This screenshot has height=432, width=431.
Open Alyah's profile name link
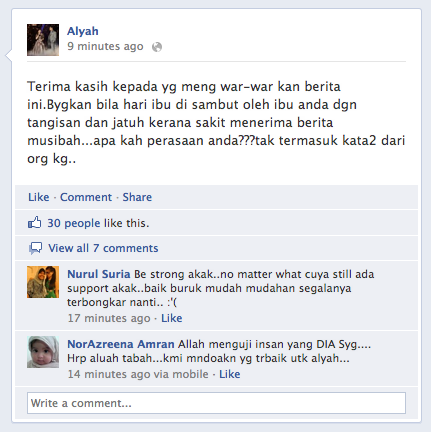coord(83,31)
